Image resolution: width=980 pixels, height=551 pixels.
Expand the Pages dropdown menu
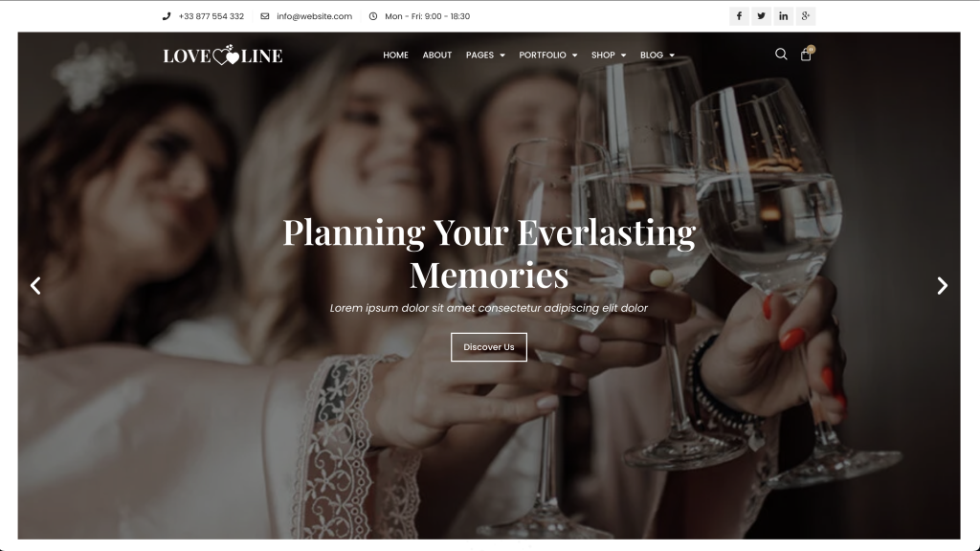[x=485, y=55]
